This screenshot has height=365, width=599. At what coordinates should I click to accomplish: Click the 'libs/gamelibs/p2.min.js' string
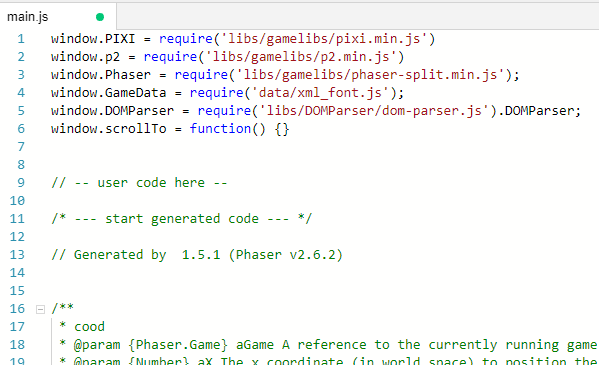[x=301, y=57]
